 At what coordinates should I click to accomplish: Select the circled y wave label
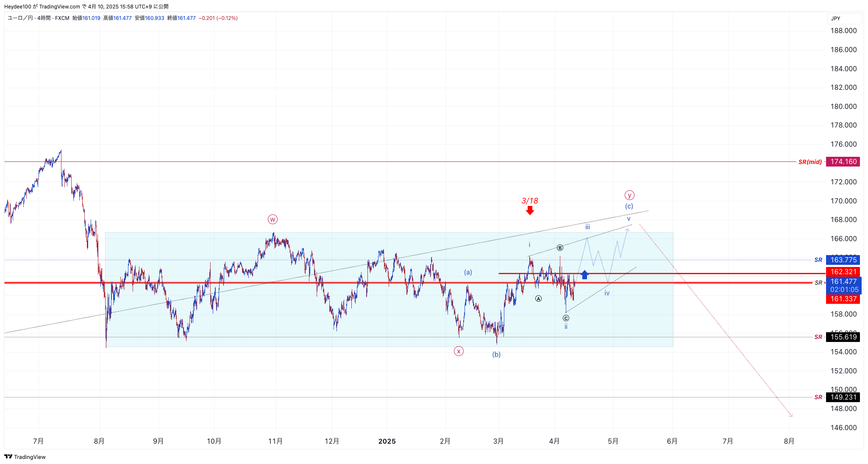[x=629, y=195]
